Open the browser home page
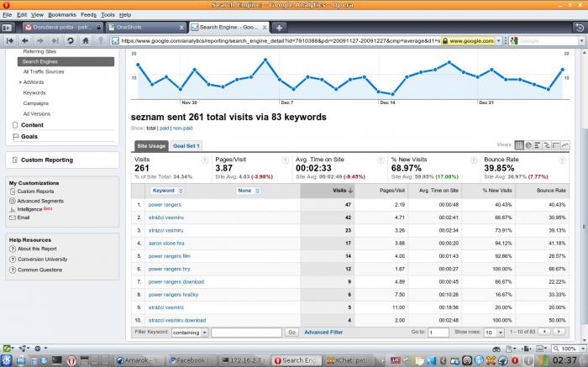Viewport: 588px width, 367px height. tap(86, 40)
